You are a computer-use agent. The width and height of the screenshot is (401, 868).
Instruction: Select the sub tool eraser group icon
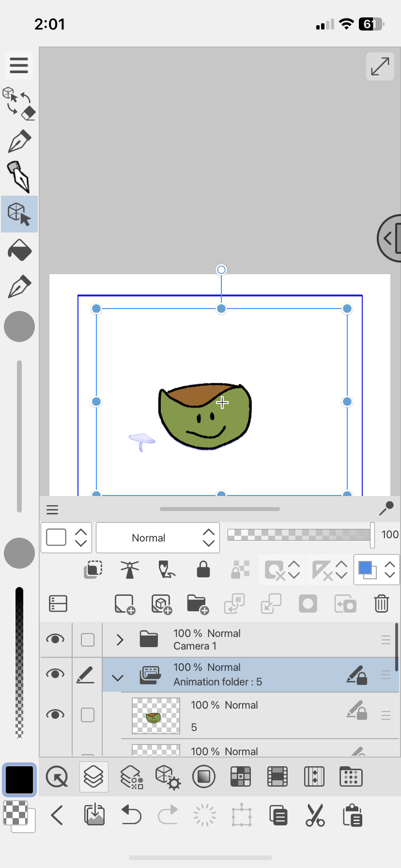click(x=19, y=103)
